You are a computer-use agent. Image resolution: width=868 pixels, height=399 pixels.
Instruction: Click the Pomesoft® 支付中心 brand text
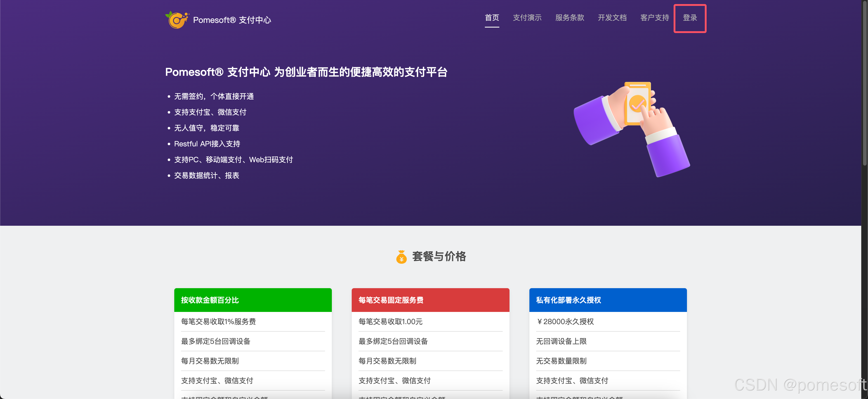[x=232, y=20]
